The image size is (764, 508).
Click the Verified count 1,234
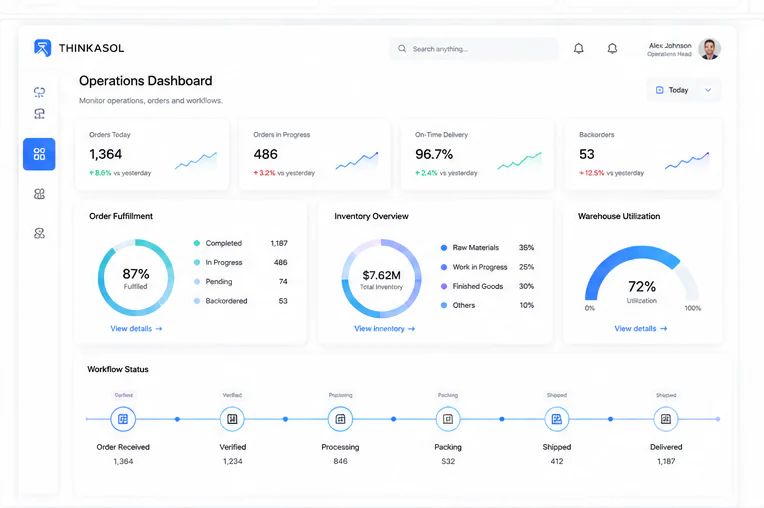click(232, 461)
